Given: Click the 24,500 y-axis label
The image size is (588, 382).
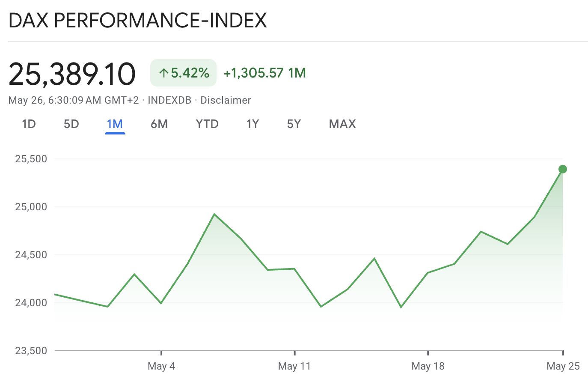Looking at the screenshot, I should pyautogui.click(x=31, y=255).
